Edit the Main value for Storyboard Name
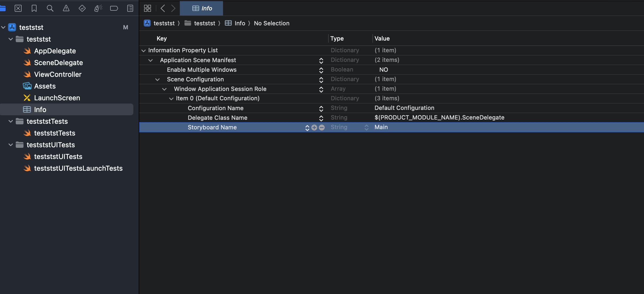The width and height of the screenshot is (644, 294). coord(381,127)
